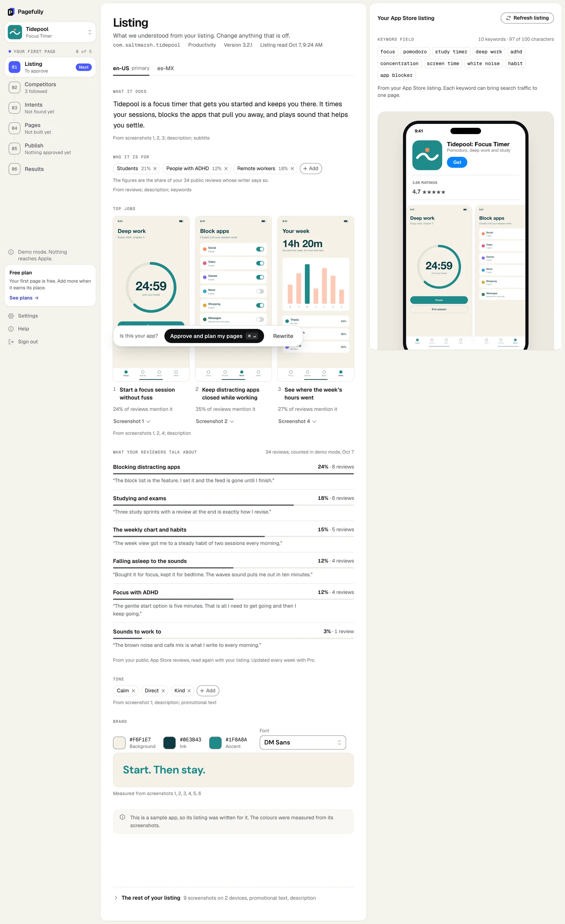Toggle the Shopping switch in Block apps screenshot
Screen dimensions: 565x924
[260, 305]
